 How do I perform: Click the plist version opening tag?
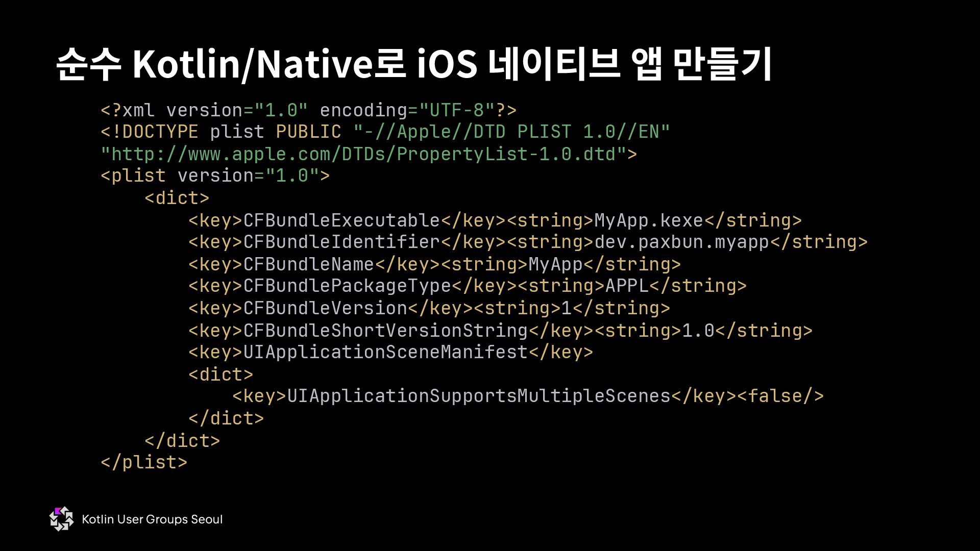[x=215, y=176]
